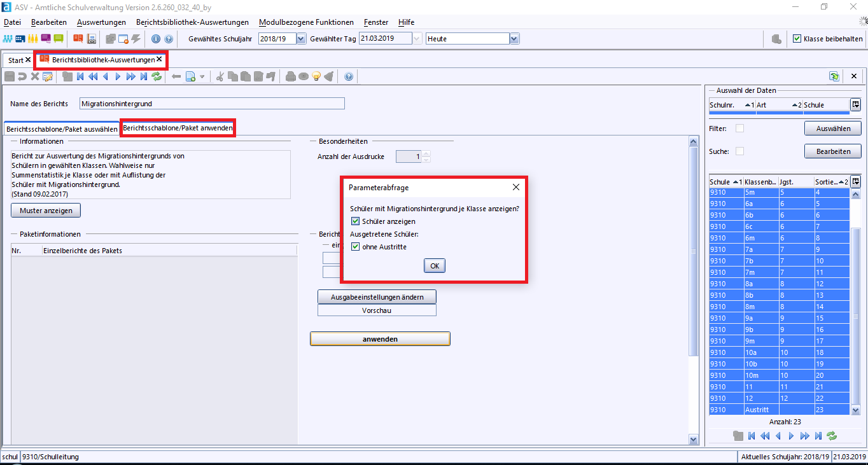Open the blue pupils group icon in top toolbar
Viewport: 868px width, 465px height.
click(8, 39)
